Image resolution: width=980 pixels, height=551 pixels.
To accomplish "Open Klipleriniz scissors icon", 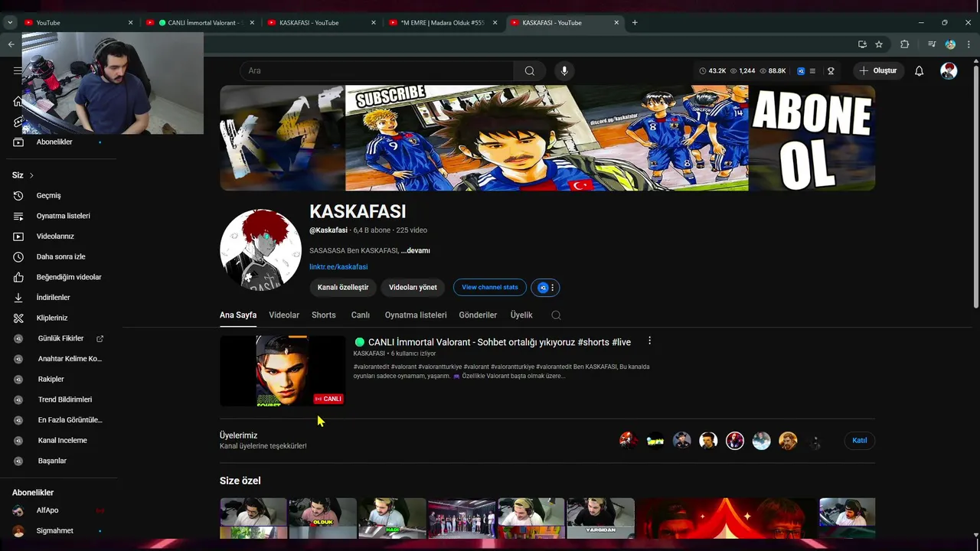I will (x=18, y=318).
